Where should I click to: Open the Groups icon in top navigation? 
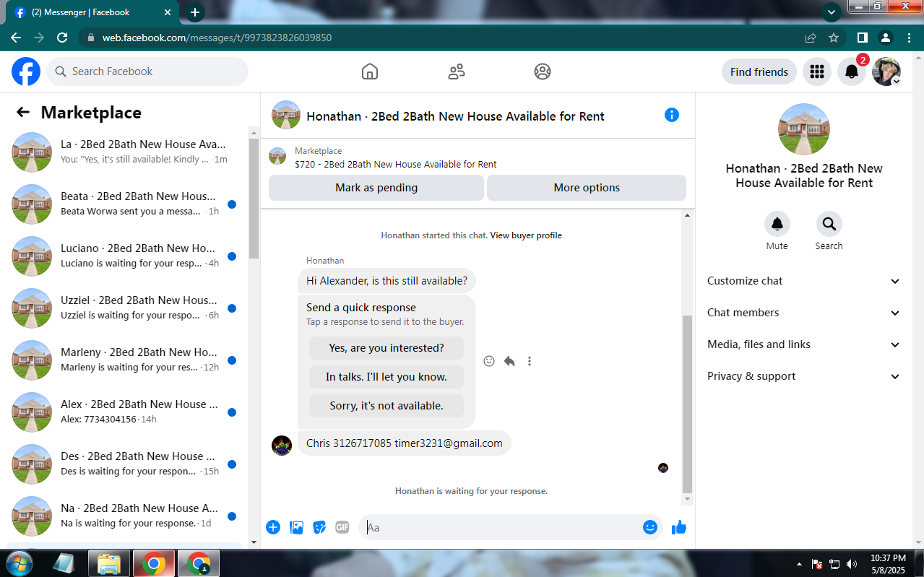click(543, 71)
